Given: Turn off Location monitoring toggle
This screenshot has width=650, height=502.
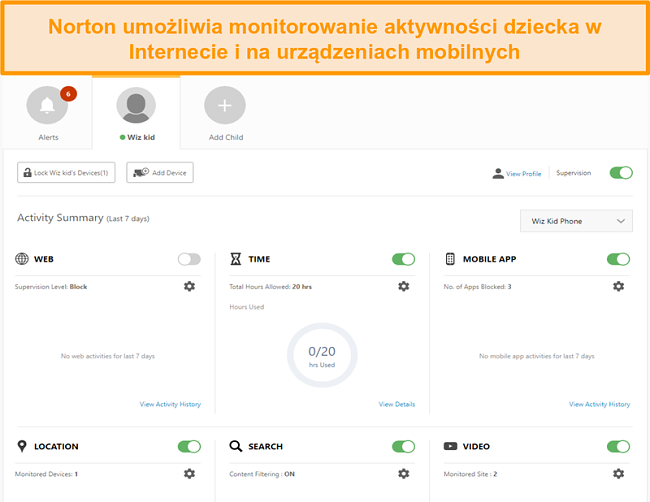Looking at the screenshot, I should point(189,446).
